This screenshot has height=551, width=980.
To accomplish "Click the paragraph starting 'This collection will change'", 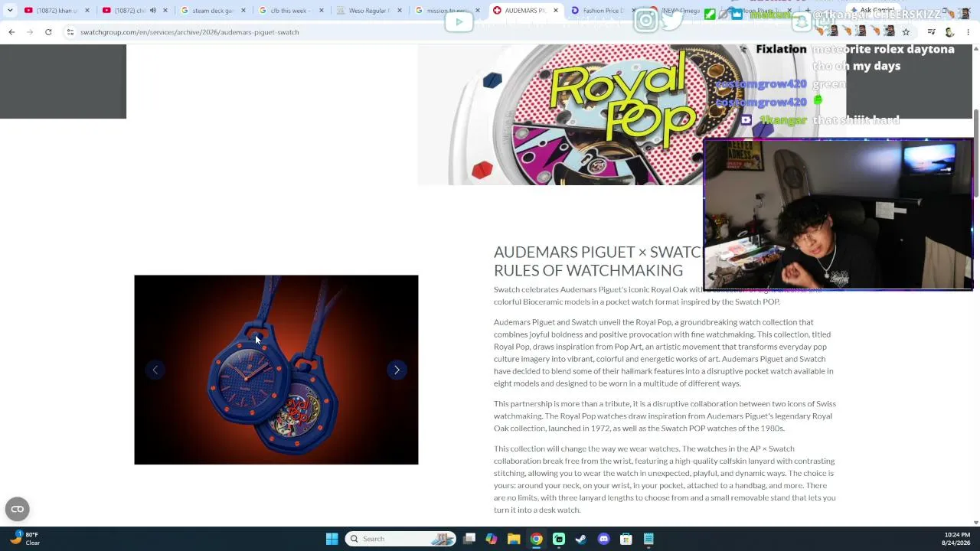I will pyautogui.click(x=665, y=479).
